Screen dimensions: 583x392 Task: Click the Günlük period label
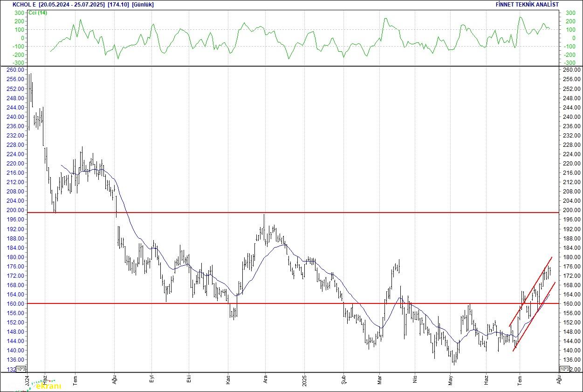(143, 4)
